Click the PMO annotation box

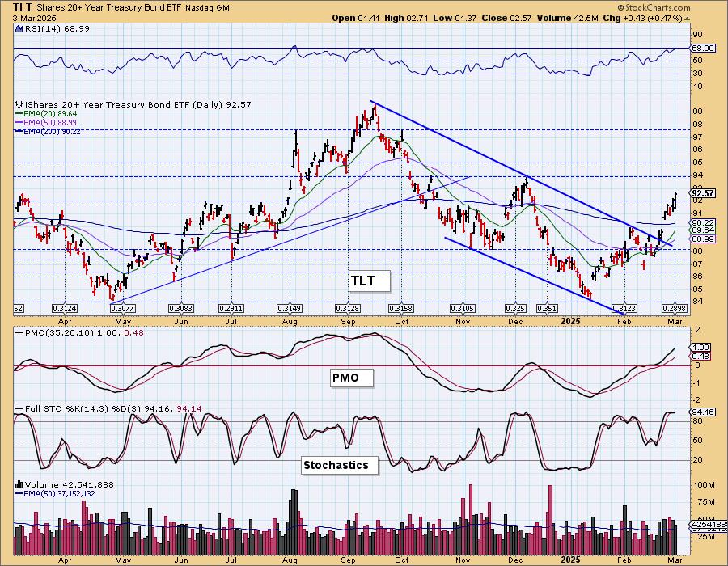click(352, 378)
